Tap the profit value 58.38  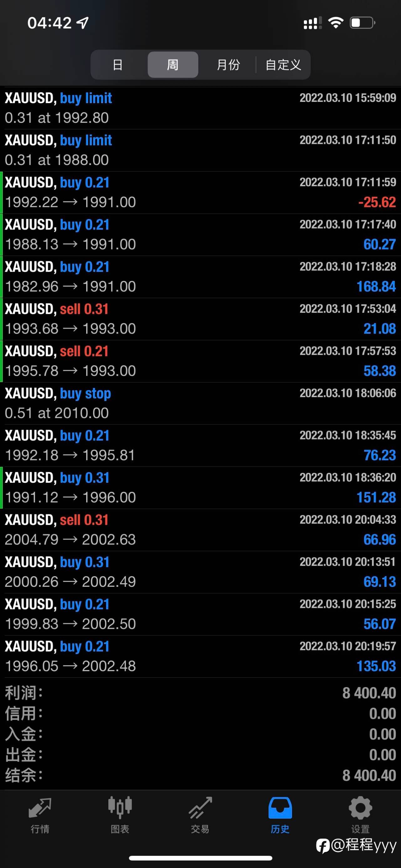pos(379,371)
